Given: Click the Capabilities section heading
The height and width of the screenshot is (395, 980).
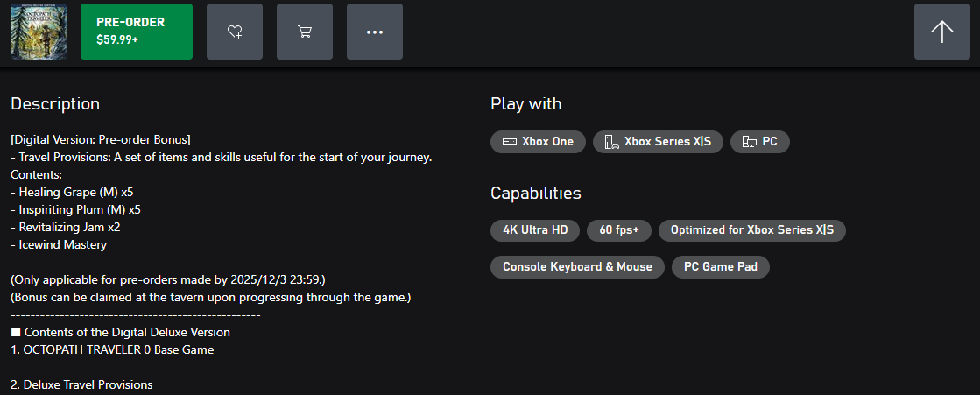Looking at the screenshot, I should pyautogui.click(x=535, y=193).
